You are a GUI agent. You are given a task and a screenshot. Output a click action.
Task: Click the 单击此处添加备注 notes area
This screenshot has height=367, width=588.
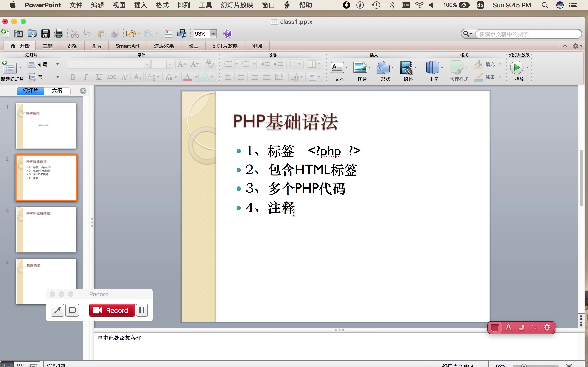click(x=119, y=338)
